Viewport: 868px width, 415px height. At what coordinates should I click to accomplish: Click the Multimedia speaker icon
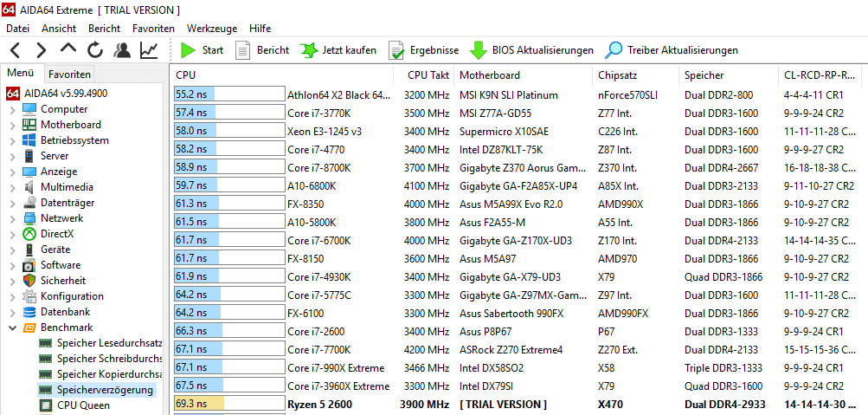29,187
